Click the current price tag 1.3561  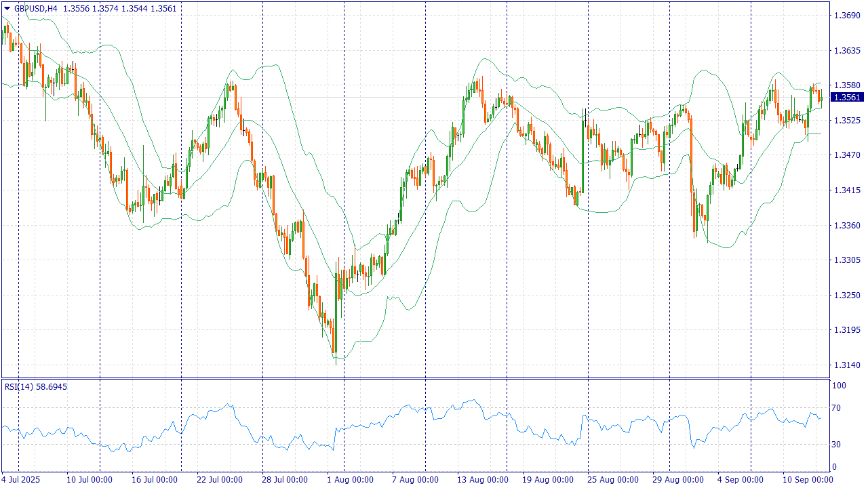click(x=848, y=98)
